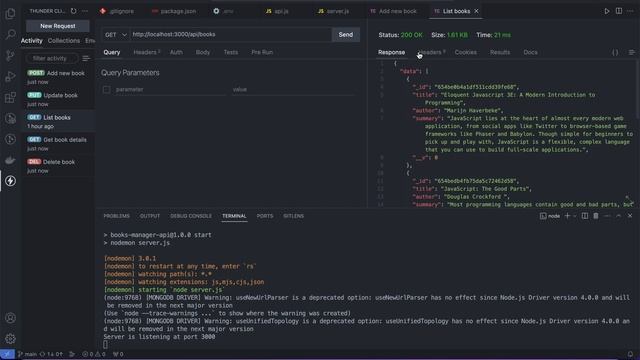640x360 pixels.
Task: Open the response Cookies tab
Action: 466,52
